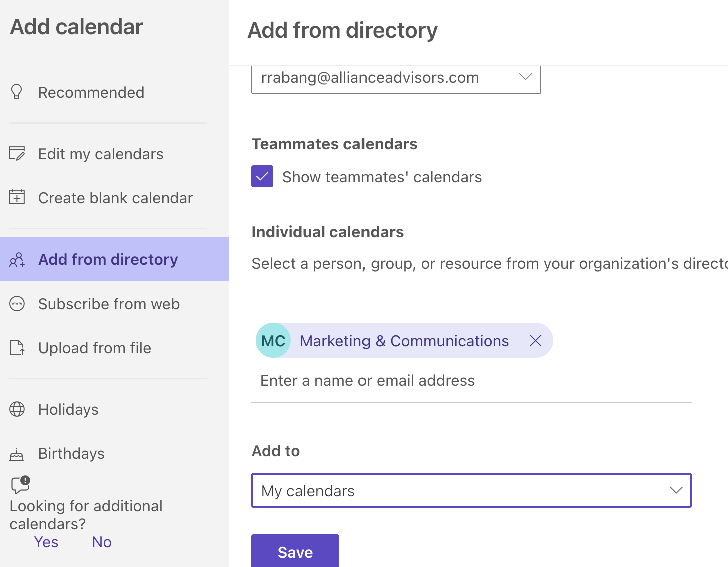Answer No to additional calendars question
728x567 pixels.
click(x=102, y=542)
